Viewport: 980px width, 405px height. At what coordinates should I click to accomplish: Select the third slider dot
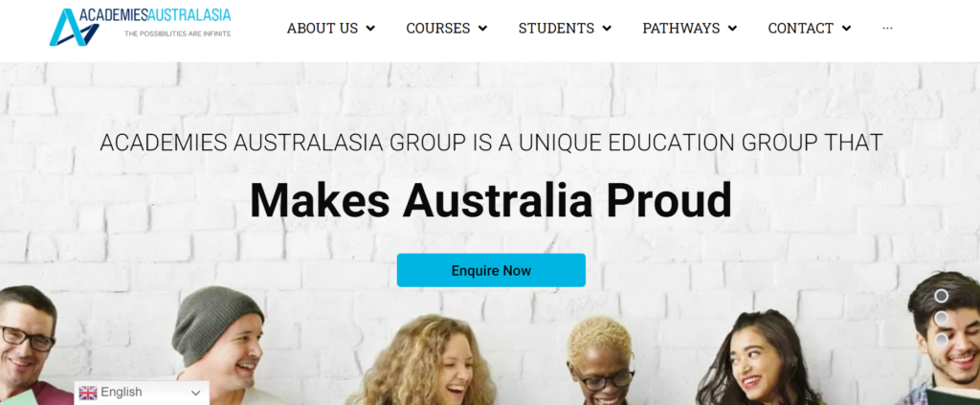click(x=942, y=340)
